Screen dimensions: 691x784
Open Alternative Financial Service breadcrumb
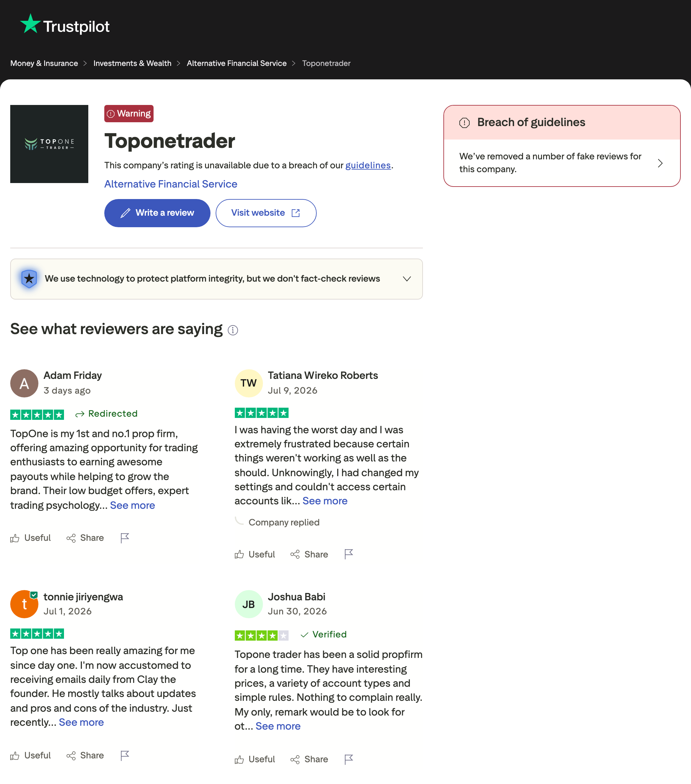237,63
